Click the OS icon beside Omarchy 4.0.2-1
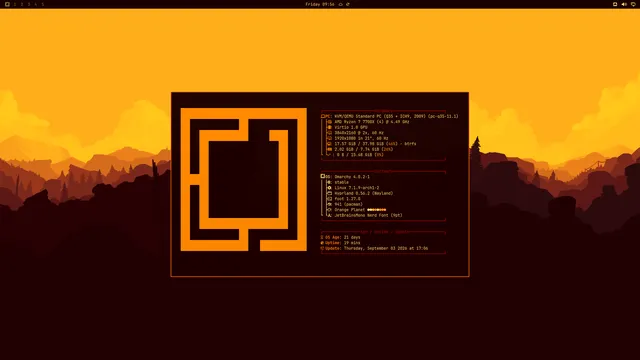This screenshot has width=640, height=360. pos(323,177)
